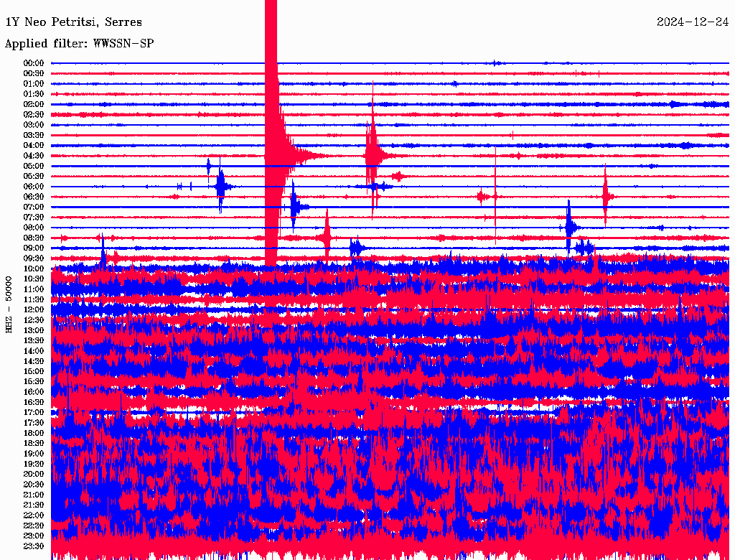Select the 05:30 time label
The width and height of the screenshot is (735, 560).
pyautogui.click(x=34, y=177)
